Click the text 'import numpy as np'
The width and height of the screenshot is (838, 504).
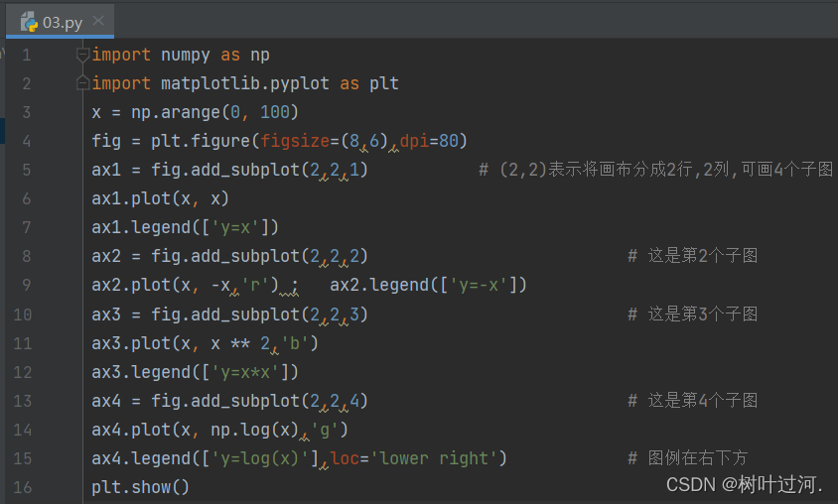181,55
